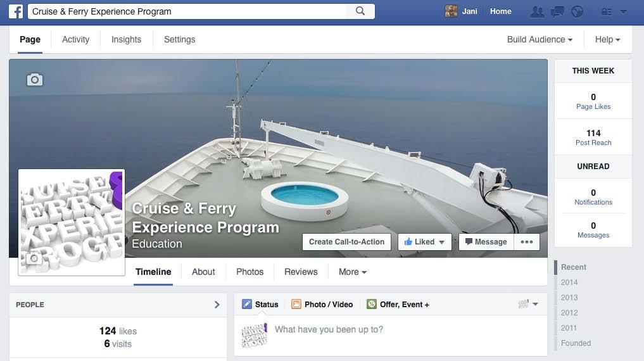
Task: Open the account menu dropdown arrow
Action: (x=623, y=11)
